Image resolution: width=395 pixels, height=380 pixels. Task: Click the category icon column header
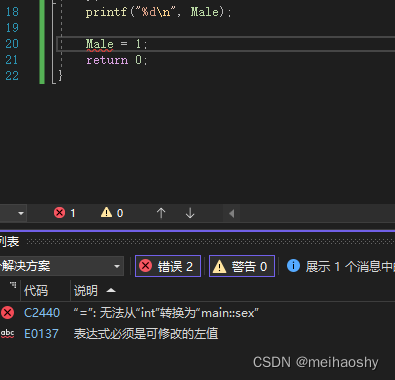13,285
